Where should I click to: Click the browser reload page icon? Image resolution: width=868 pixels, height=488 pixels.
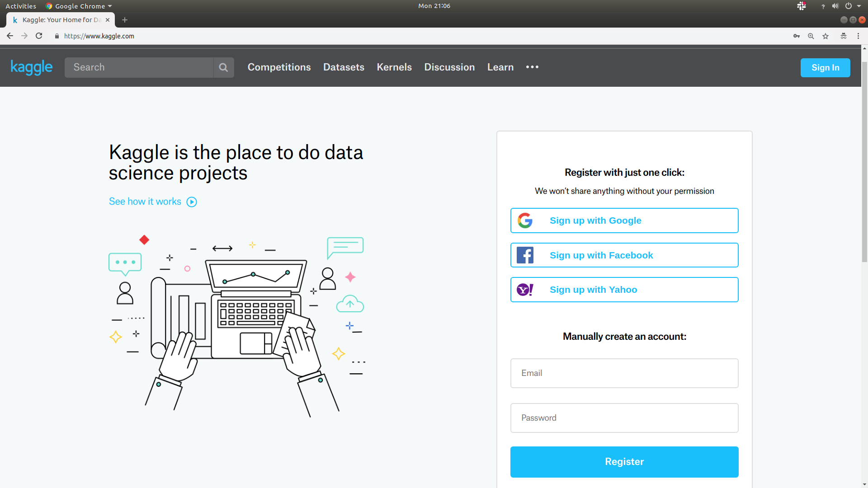39,36
